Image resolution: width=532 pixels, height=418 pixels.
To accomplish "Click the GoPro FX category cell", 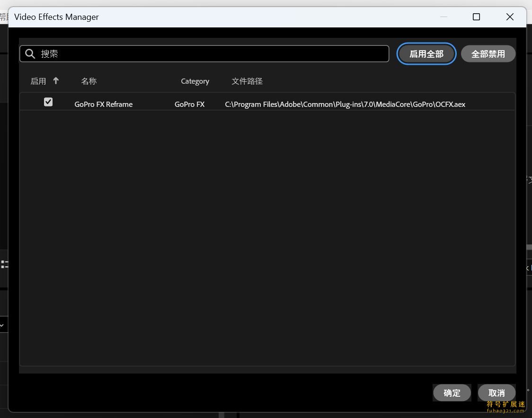I will (x=189, y=104).
